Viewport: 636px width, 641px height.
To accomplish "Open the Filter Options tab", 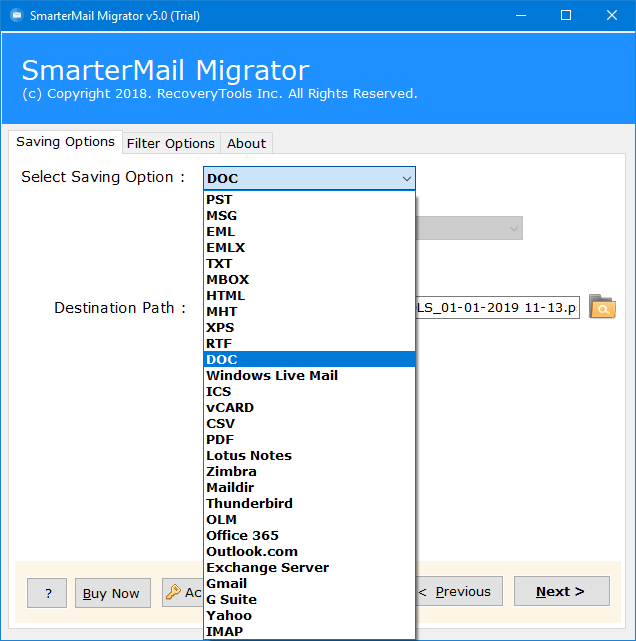I will (171, 143).
